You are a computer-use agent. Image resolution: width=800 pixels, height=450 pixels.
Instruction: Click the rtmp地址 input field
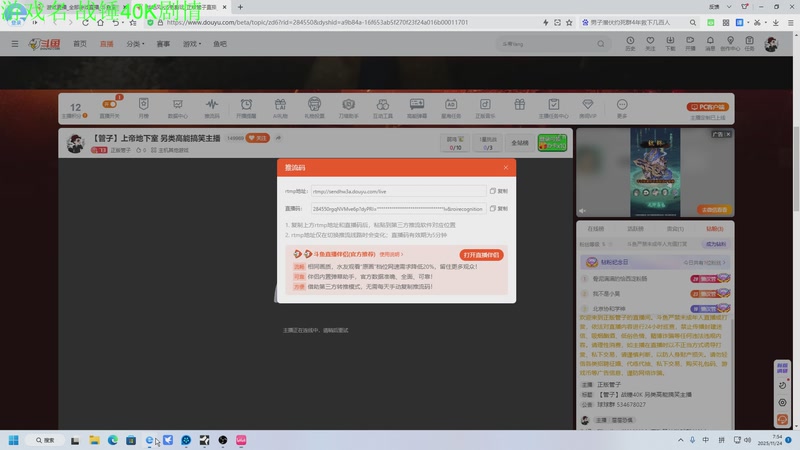coord(398,191)
